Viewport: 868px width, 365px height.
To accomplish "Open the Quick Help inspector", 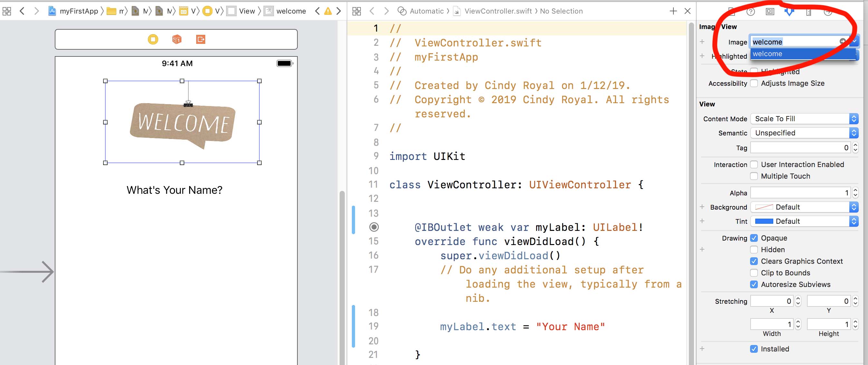I will tap(751, 12).
